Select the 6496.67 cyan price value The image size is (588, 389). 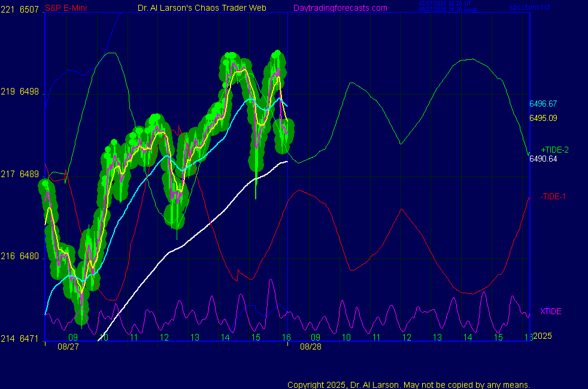(543, 104)
